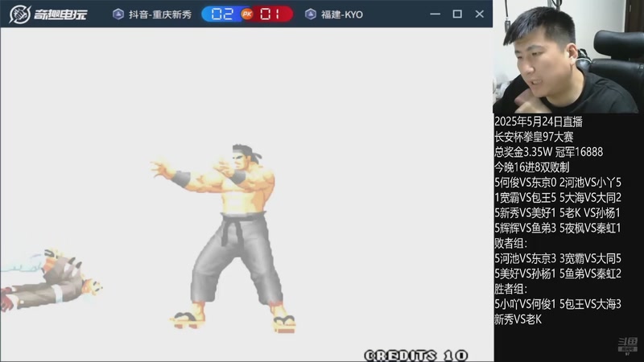
Task: Click the knocked-down fighter on the ground
Action: (x=52, y=281)
